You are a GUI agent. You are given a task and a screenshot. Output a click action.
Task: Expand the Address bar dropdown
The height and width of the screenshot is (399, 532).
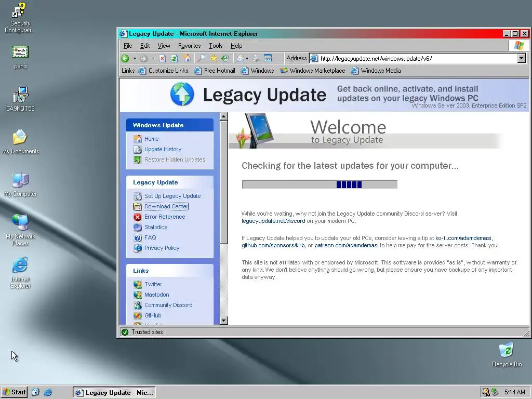522,58
